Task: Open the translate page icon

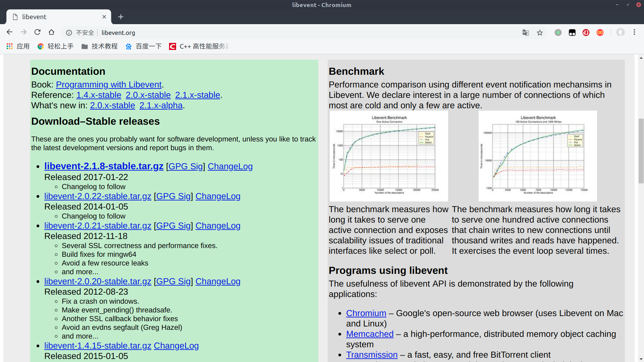Action: [526, 33]
